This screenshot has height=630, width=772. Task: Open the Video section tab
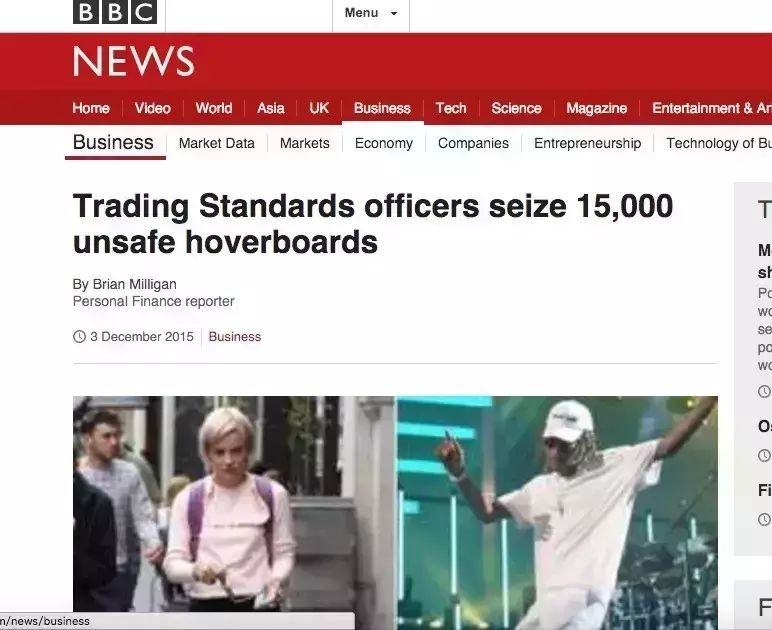tap(153, 108)
